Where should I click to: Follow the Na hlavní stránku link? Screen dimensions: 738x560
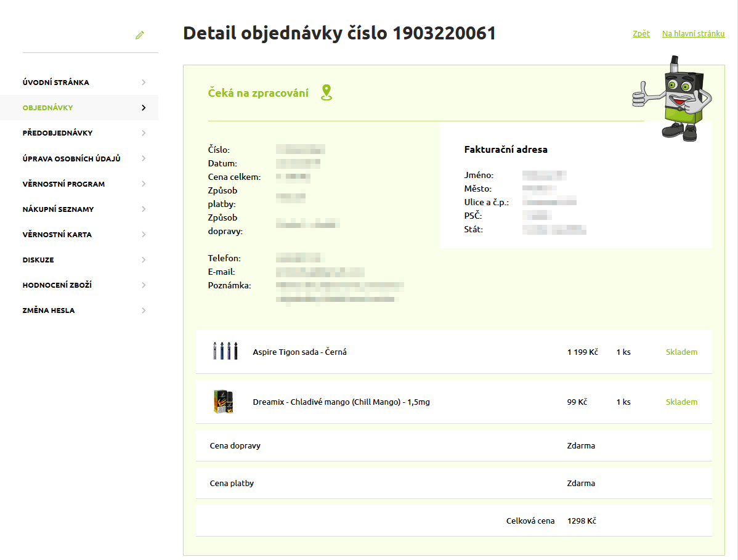coord(693,34)
